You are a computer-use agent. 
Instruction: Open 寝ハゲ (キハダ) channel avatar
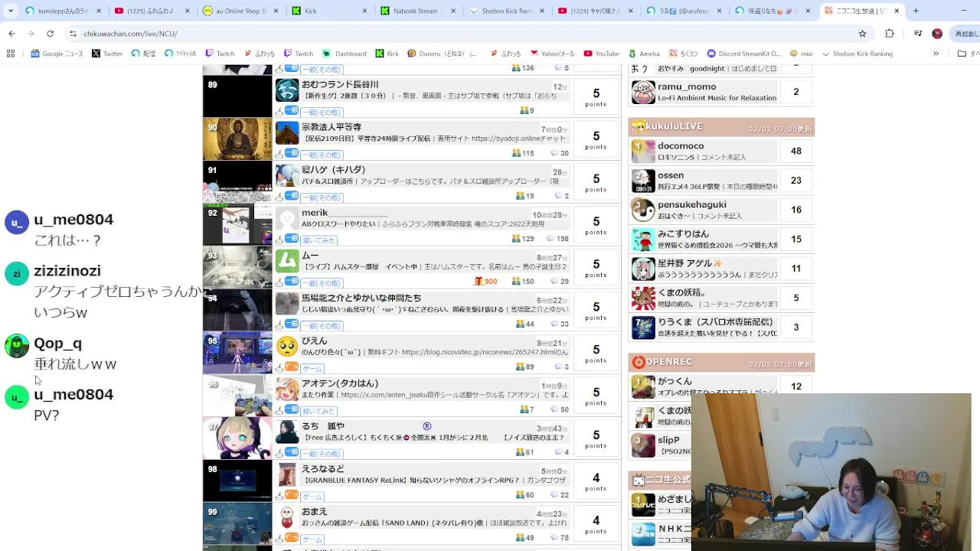(x=287, y=176)
